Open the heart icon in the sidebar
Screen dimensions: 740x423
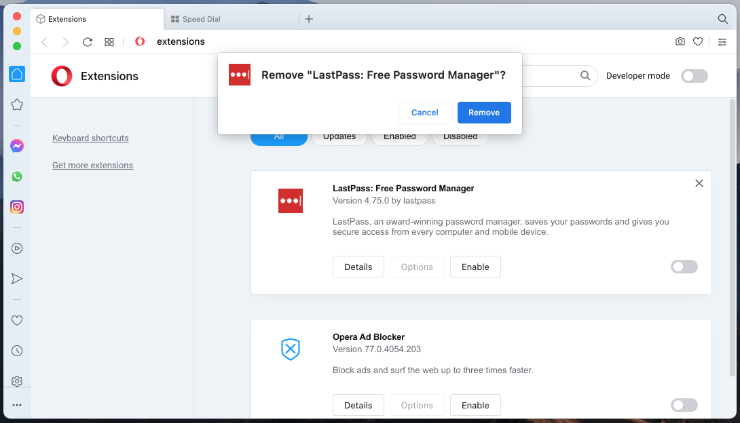click(17, 320)
